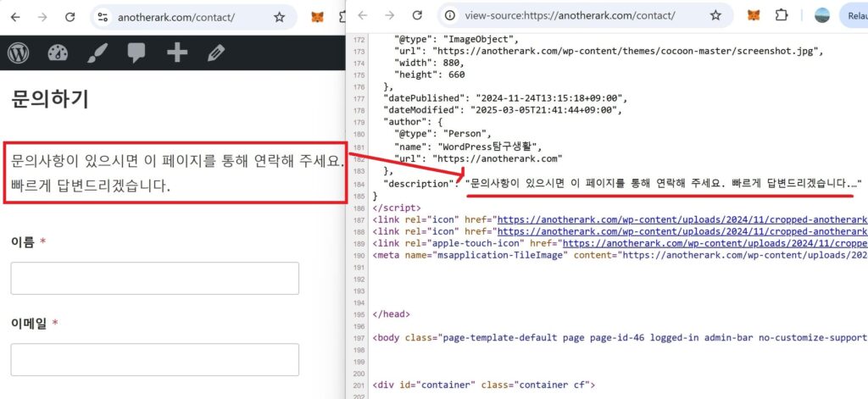Click the <body class="page-template-default line
868x399 pixels.
[620, 338]
